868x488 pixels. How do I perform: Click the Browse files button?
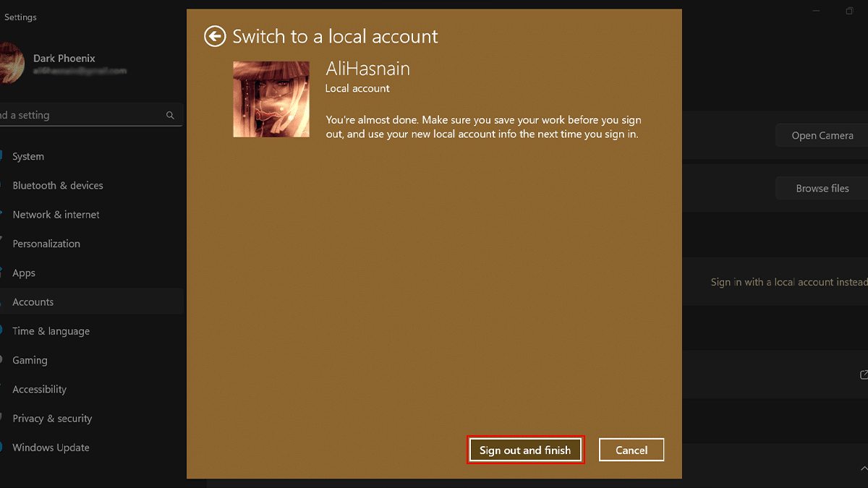pos(822,188)
